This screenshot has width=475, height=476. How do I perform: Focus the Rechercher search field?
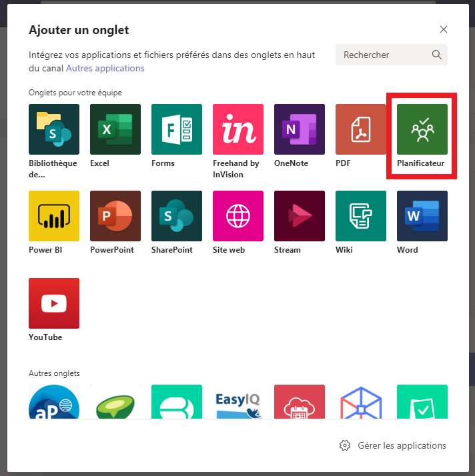coord(392,55)
